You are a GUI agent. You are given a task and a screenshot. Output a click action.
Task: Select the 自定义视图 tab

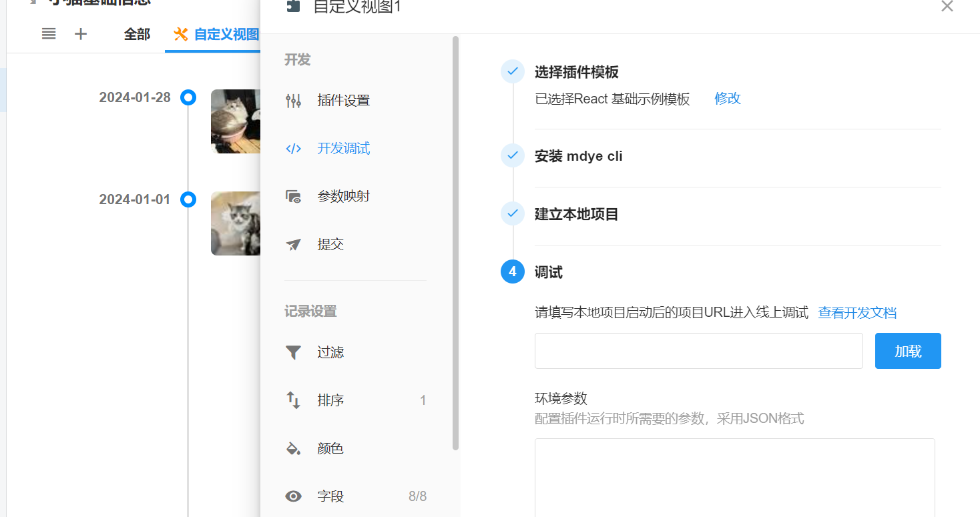pos(217,34)
